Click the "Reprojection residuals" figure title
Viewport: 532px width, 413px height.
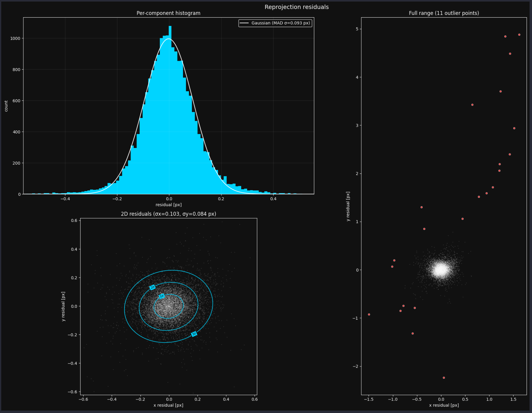[297, 7]
